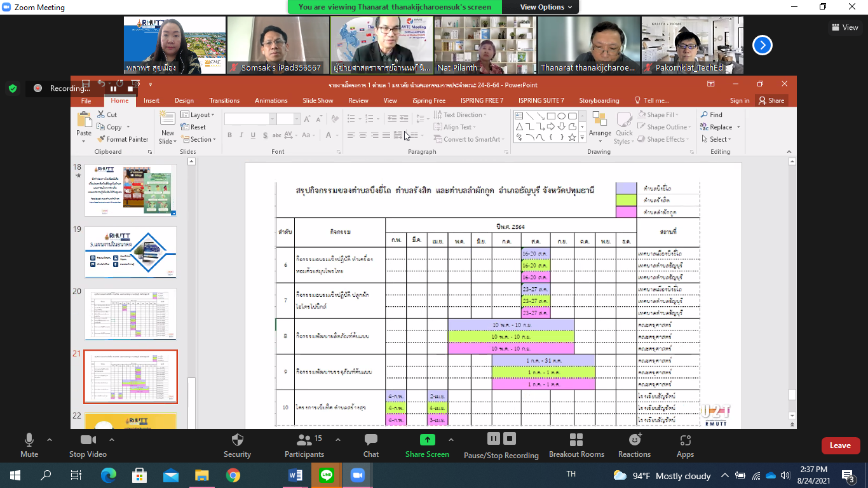Open the font name combo box
This screenshot has width=868, height=488.
tap(250, 119)
